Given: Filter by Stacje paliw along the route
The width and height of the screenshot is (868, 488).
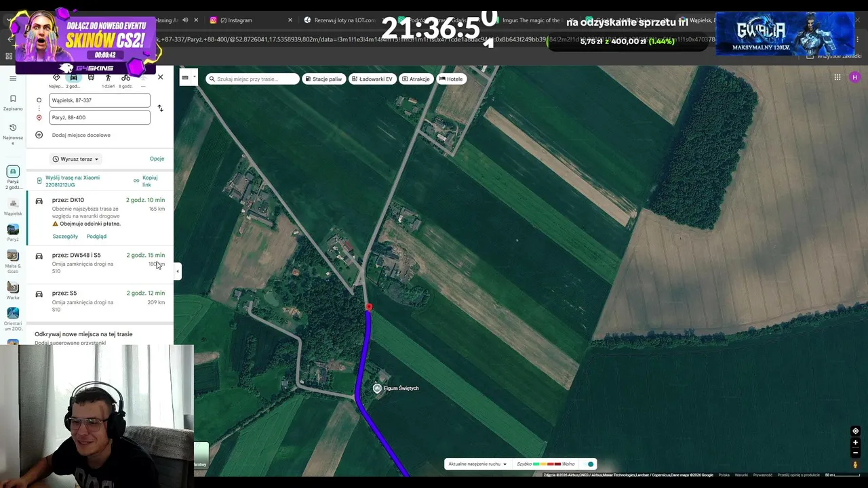Looking at the screenshot, I should (323, 79).
